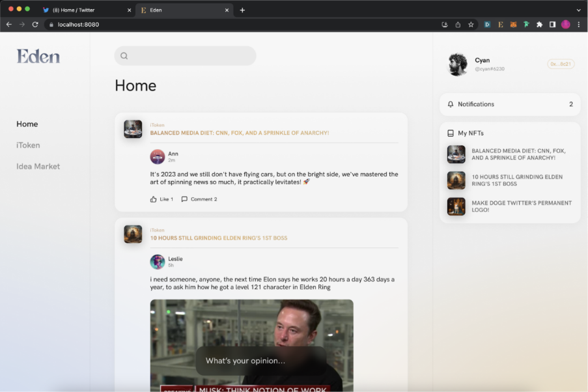Click the share icon in address bar

click(458, 25)
